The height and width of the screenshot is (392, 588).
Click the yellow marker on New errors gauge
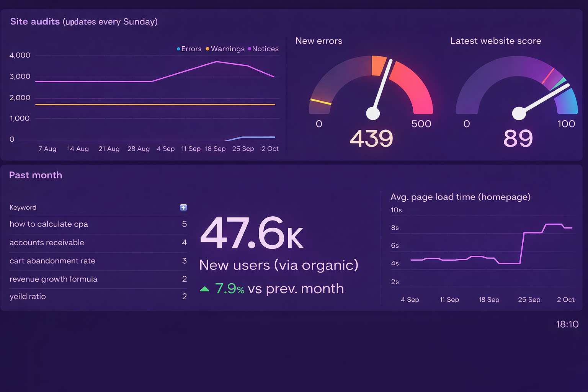tap(321, 102)
